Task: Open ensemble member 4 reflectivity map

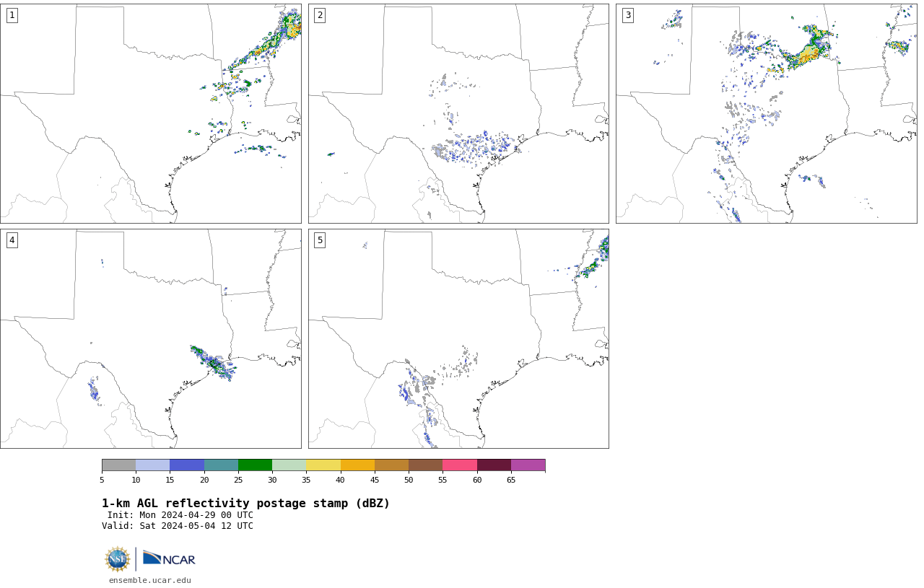Action: [x=151, y=338]
